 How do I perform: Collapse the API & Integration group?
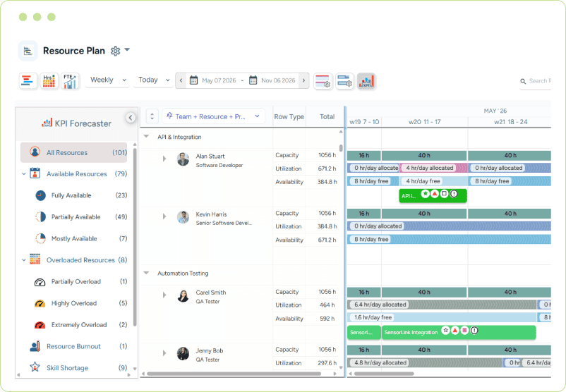[x=147, y=137]
